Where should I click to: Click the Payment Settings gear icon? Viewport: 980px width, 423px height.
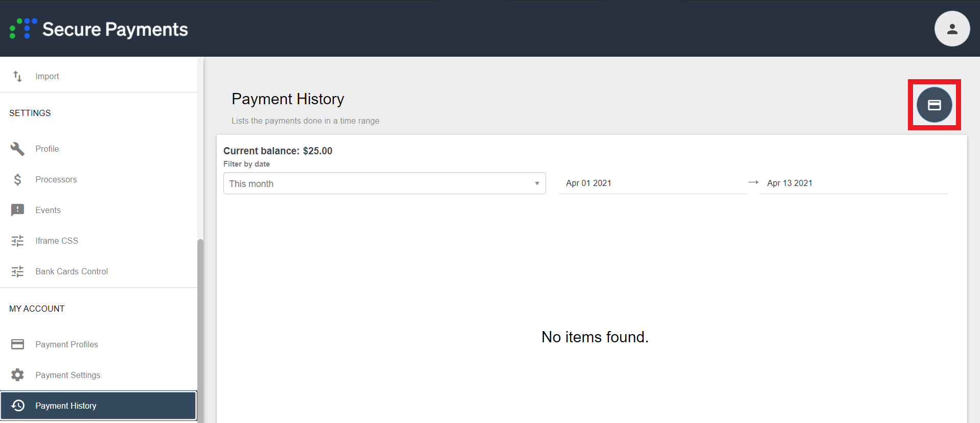point(17,375)
